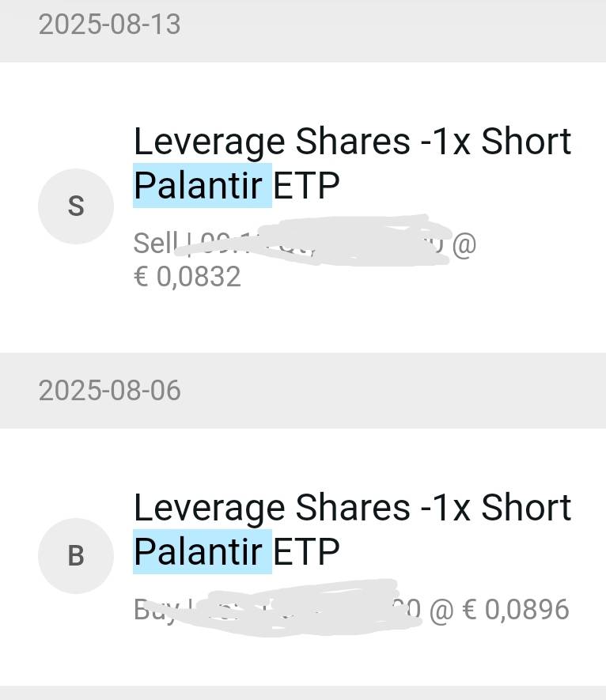The height and width of the screenshot is (700, 606).
Task: Tap the € 0,0896 buy price
Action: [x=516, y=609]
